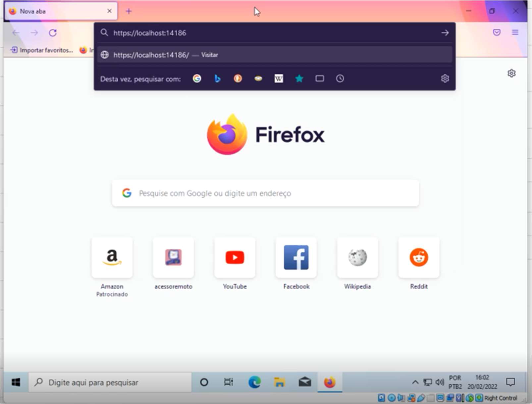Screen dimensions: 532x404
Task: Open the clock showing 16:02
Action: click(x=482, y=382)
